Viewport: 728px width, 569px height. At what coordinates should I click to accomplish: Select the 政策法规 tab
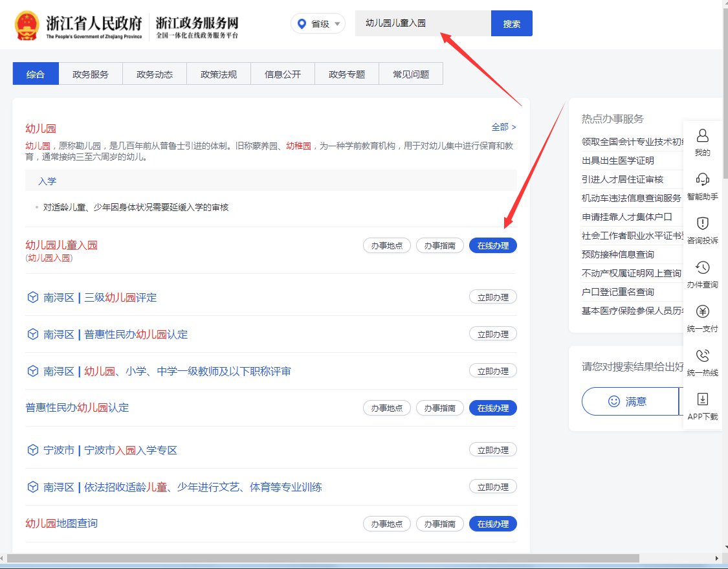coord(219,74)
